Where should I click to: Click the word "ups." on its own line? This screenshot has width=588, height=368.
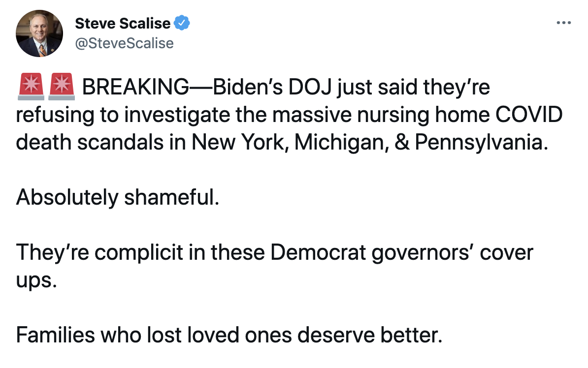click(36, 280)
